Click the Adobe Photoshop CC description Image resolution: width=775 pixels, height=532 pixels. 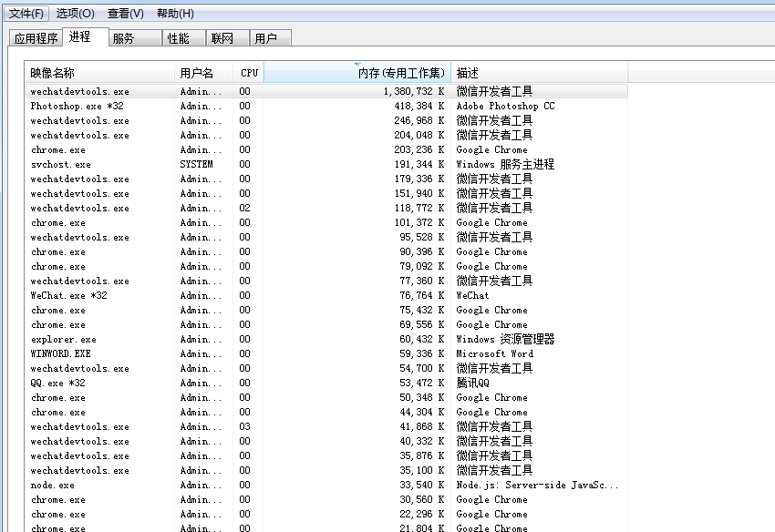(505, 106)
